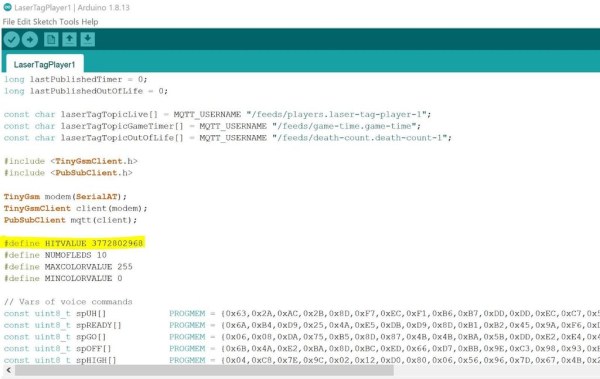Save sketch using the down-arrow icon

pyautogui.click(x=88, y=39)
